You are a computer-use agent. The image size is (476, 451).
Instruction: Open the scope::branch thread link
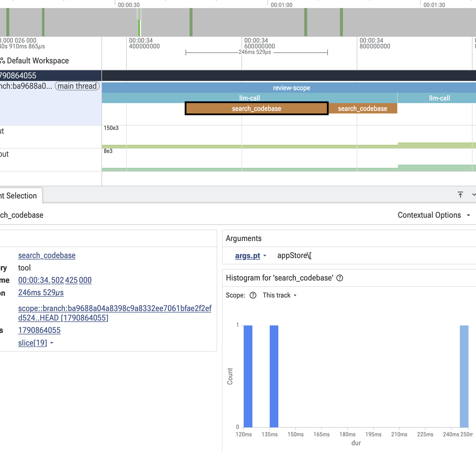[x=115, y=313]
